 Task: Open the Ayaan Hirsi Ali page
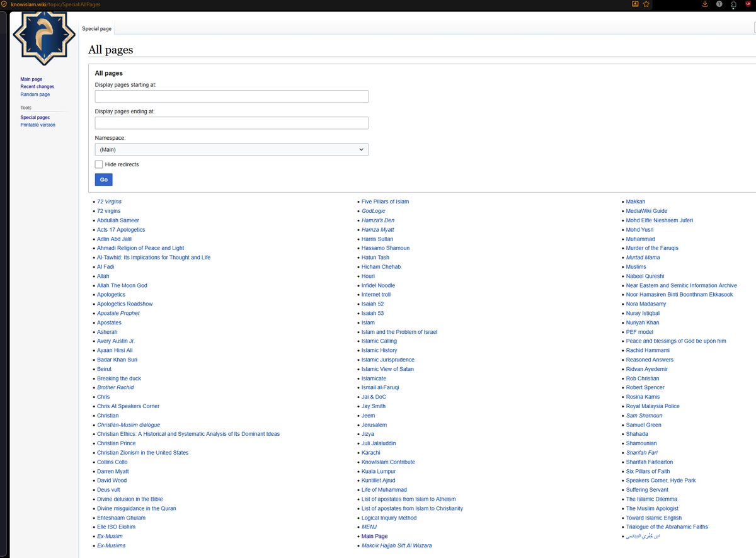click(x=115, y=351)
